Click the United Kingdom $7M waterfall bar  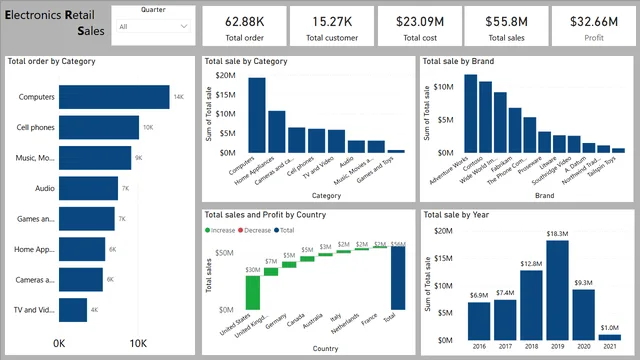point(271,272)
